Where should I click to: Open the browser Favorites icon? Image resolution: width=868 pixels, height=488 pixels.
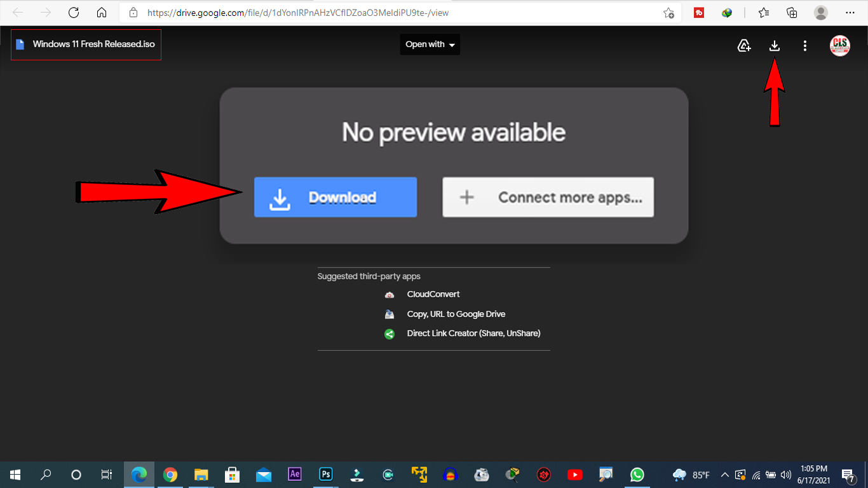763,12
